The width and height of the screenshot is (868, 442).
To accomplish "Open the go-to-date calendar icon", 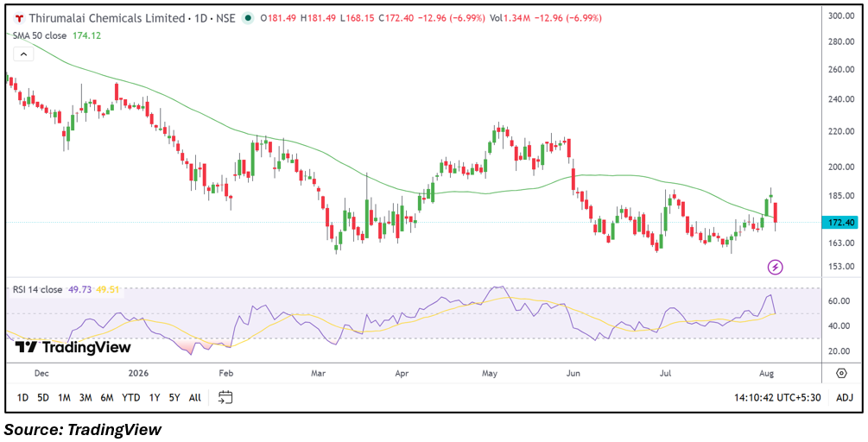I will click(x=225, y=396).
